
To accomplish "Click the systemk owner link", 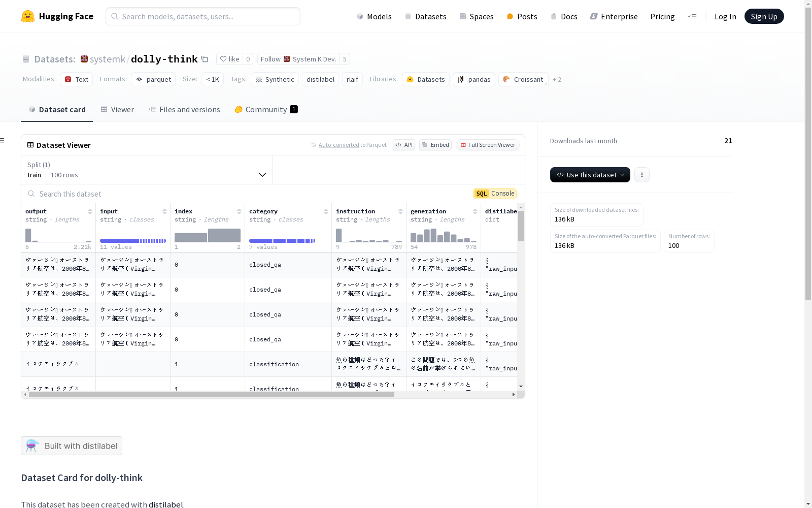I will point(108,59).
